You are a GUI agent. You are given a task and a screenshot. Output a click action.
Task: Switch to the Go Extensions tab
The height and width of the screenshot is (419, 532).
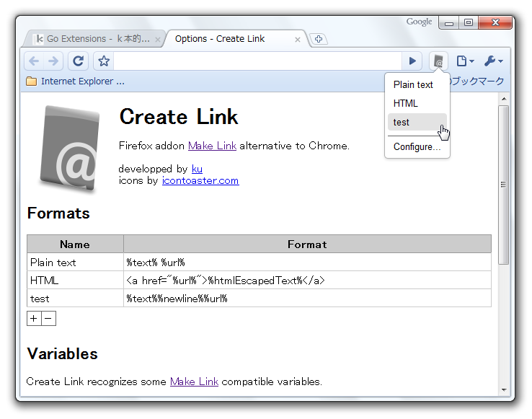(x=93, y=39)
